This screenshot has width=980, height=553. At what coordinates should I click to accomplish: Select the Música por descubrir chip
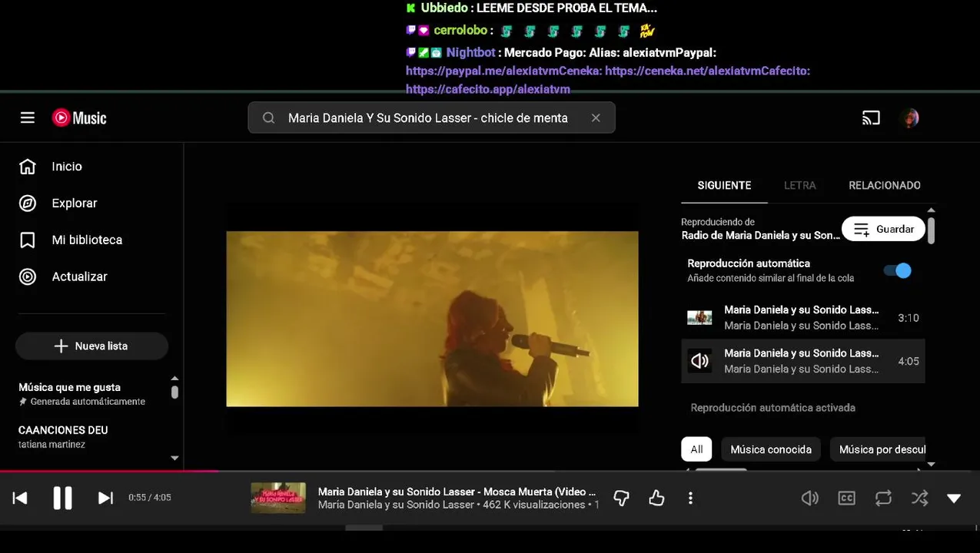coord(878,449)
